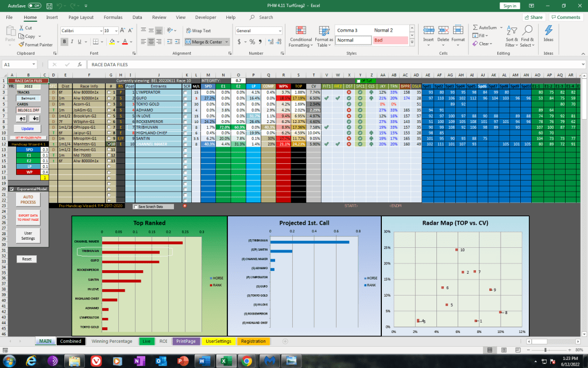Open the Merge & Center dropdown arrow

(227, 42)
